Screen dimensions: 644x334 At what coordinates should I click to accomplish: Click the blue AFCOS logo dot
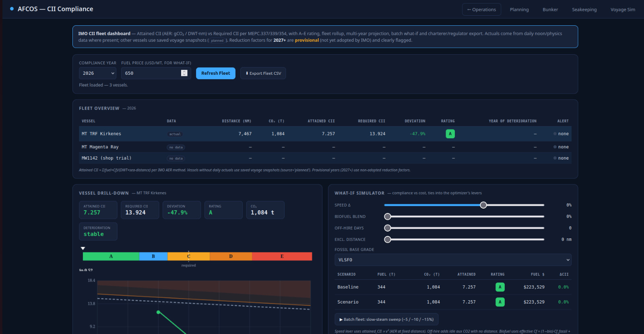12,9
